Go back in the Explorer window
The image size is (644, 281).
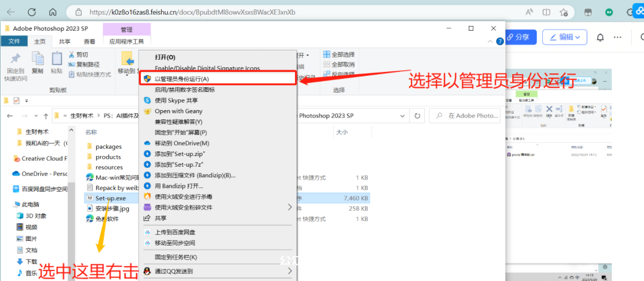click(x=11, y=115)
